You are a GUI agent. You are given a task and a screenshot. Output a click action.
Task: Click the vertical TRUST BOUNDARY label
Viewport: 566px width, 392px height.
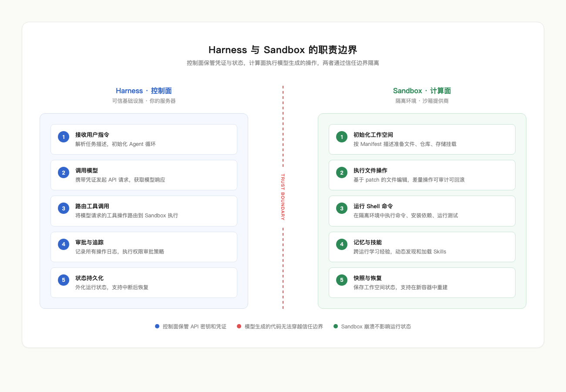pos(283,197)
